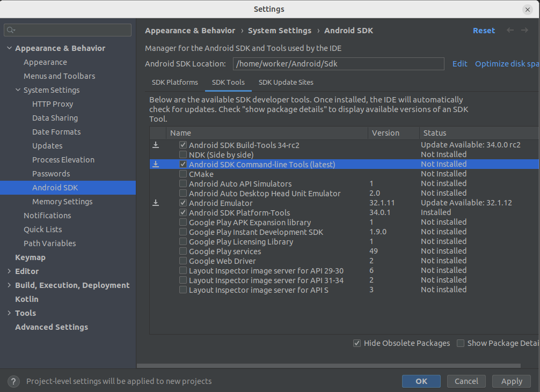Open Kotlin settings

tap(27, 299)
